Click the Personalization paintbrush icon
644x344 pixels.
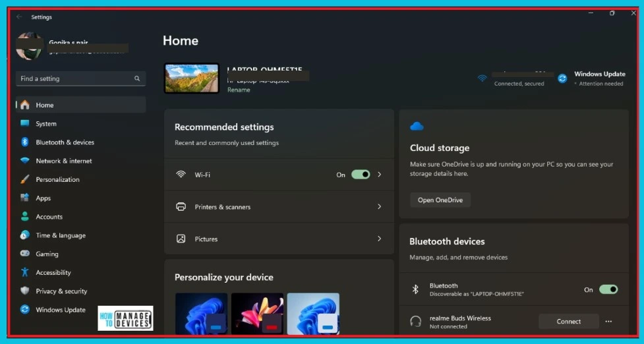point(24,179)
